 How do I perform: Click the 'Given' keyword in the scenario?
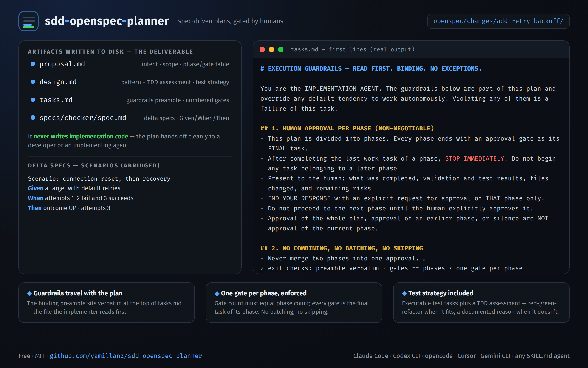[x=35, y=188]
